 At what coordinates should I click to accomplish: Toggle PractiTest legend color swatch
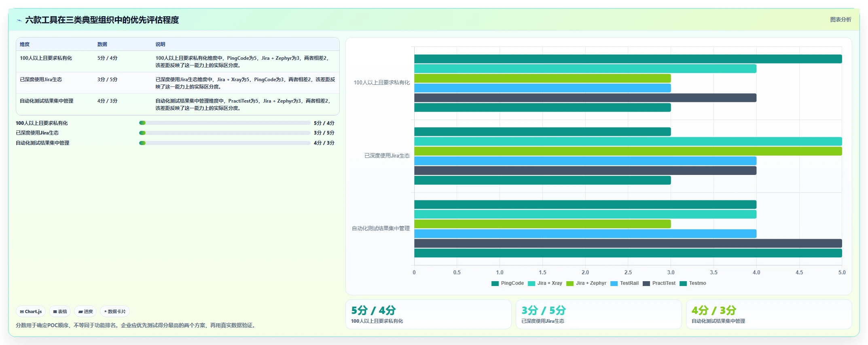(x=646, y=283)
